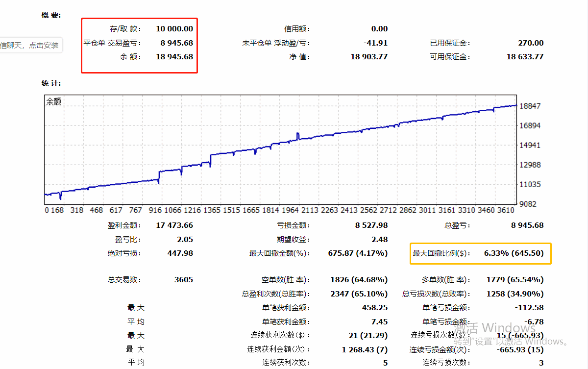588x369 pixels.
Task: Click the 盈亏比 label
Action: pos(128,240)
